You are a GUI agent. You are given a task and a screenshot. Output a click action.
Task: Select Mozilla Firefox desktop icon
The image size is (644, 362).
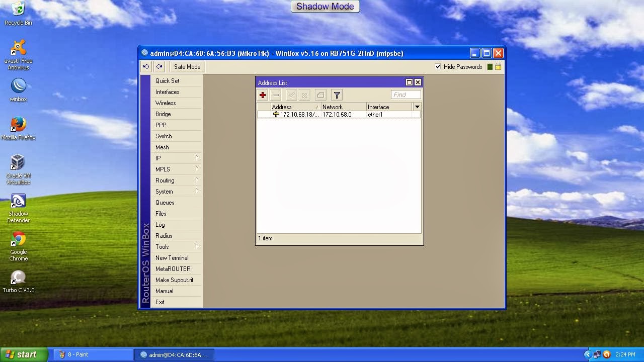pyautogui.click(x=18, y=128)
